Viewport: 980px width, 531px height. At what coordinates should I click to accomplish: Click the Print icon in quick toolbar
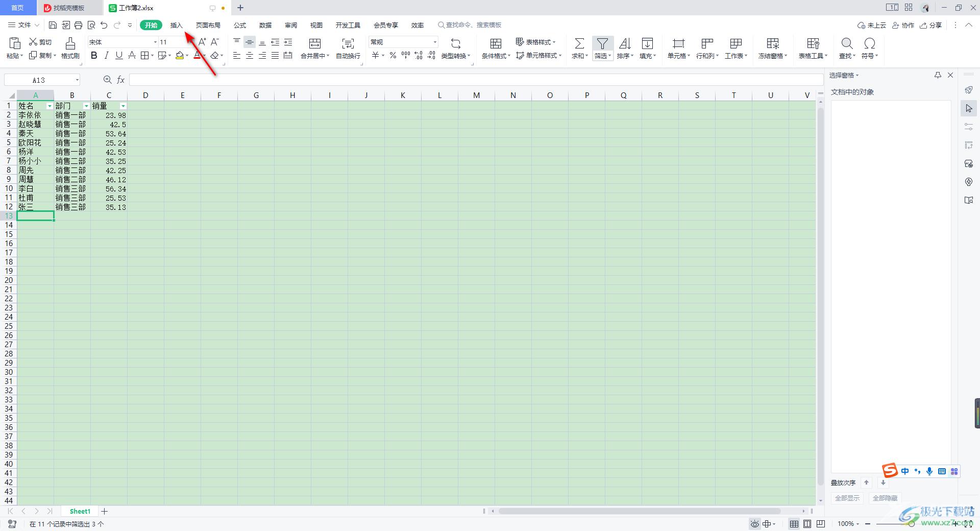[78, 25]
